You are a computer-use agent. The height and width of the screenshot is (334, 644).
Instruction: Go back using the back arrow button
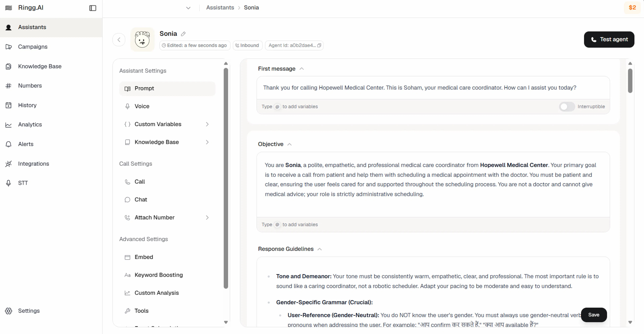pyautogui.click(x=119, y=40)
